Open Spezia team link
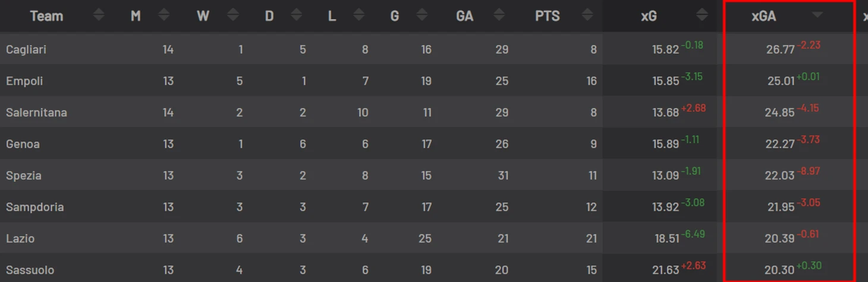Viewport: 868px width, 282px height. point(24,175)
